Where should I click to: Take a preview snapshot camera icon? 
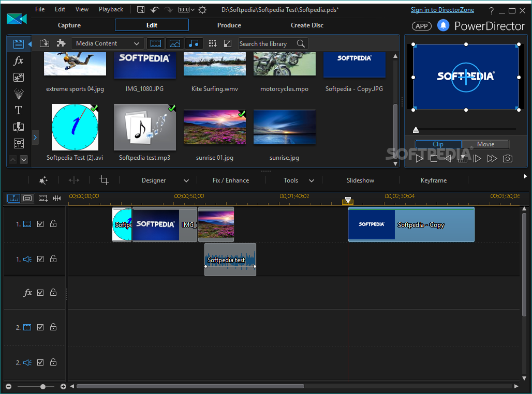(x=507, y=158)
